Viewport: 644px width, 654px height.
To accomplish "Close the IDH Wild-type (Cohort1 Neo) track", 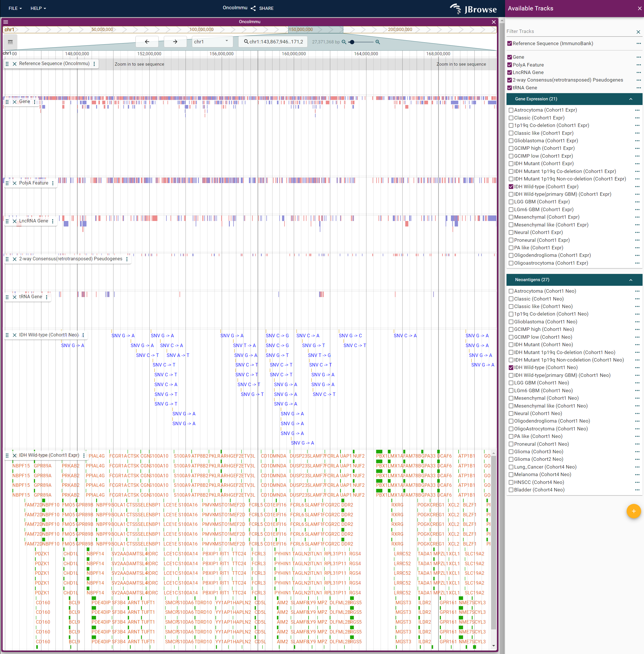I will click(x=14, y=335).
